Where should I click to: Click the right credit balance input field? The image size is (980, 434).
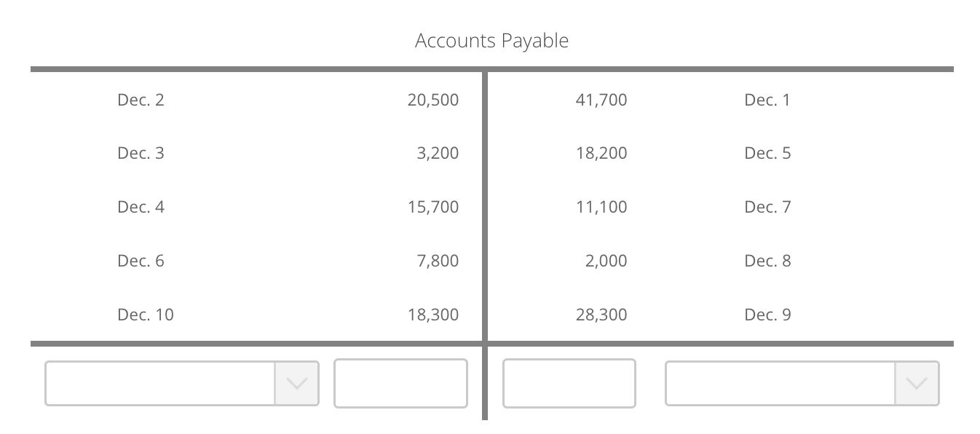click(569, 384)
